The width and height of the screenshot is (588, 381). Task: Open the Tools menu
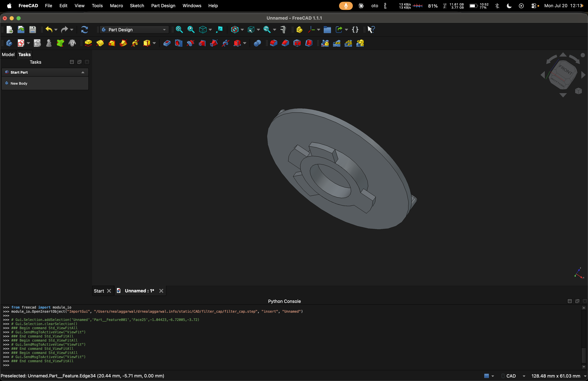tap(97, 6)
